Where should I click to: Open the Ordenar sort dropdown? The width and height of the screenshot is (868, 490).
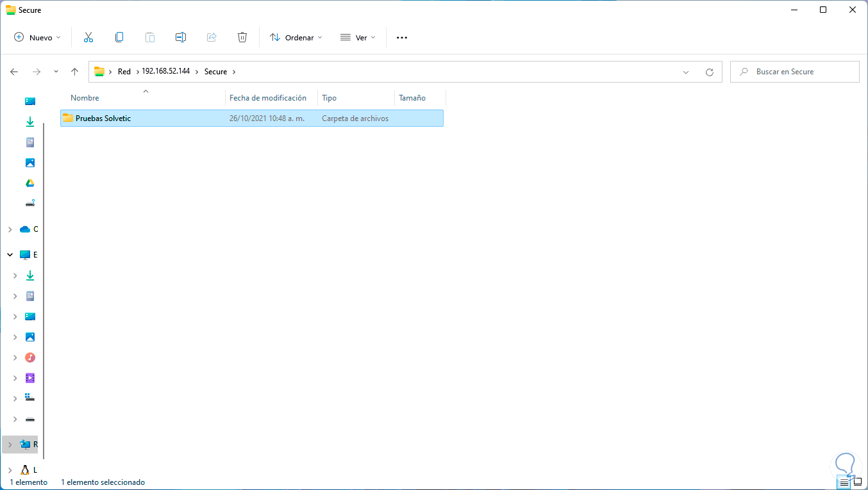(x=296, y=38)
